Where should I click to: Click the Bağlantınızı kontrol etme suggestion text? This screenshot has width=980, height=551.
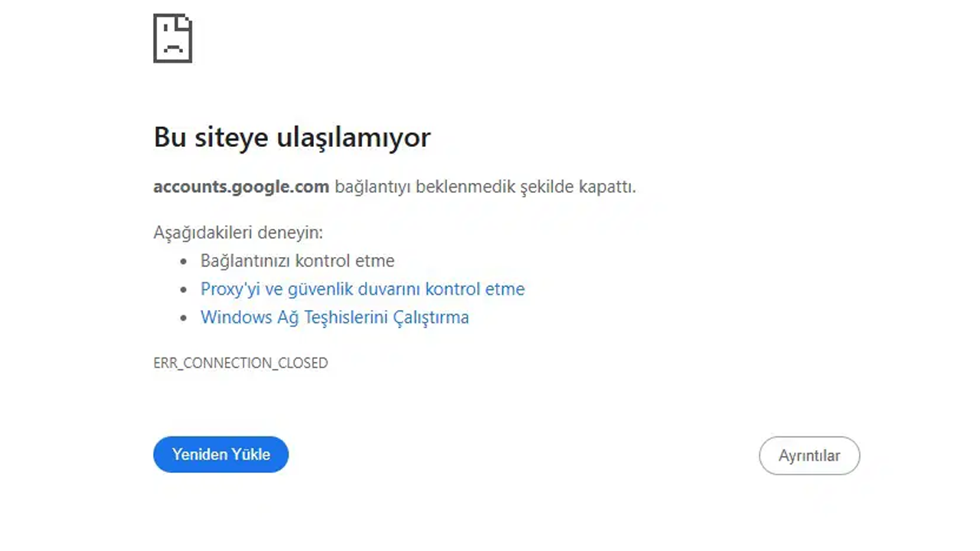coord(297,261)
